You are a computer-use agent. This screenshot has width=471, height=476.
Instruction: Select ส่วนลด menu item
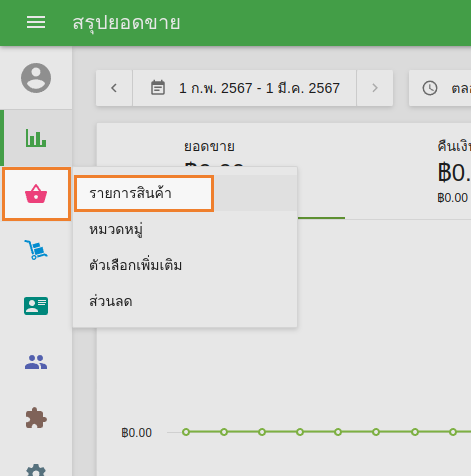pyautogui.click(x=185, y=301)
